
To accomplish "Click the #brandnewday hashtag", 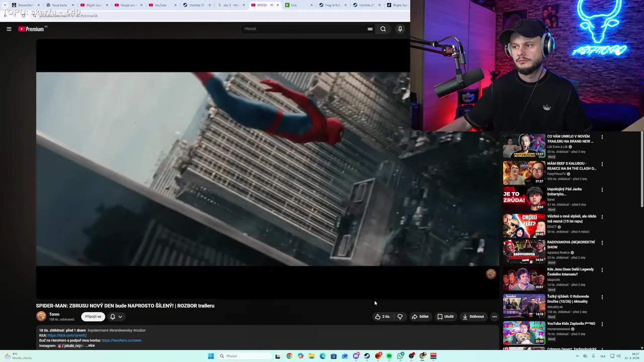I will tap(120, 330).
